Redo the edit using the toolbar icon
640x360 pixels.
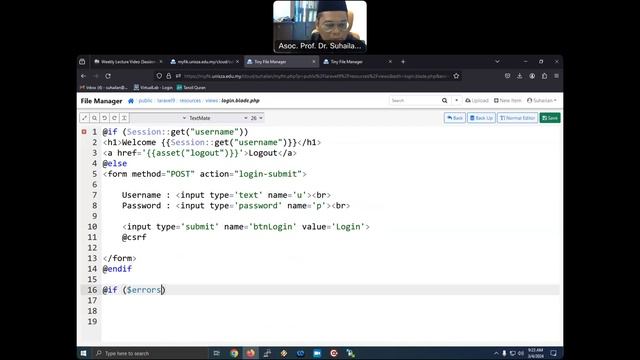click(114, 118)
